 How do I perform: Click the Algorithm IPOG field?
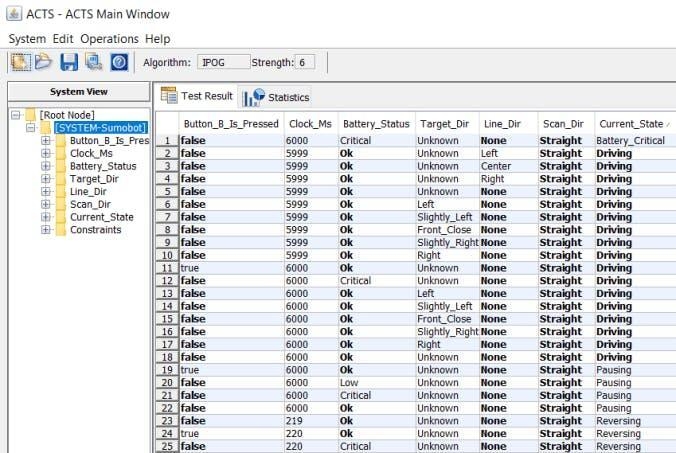coord(223,62)
